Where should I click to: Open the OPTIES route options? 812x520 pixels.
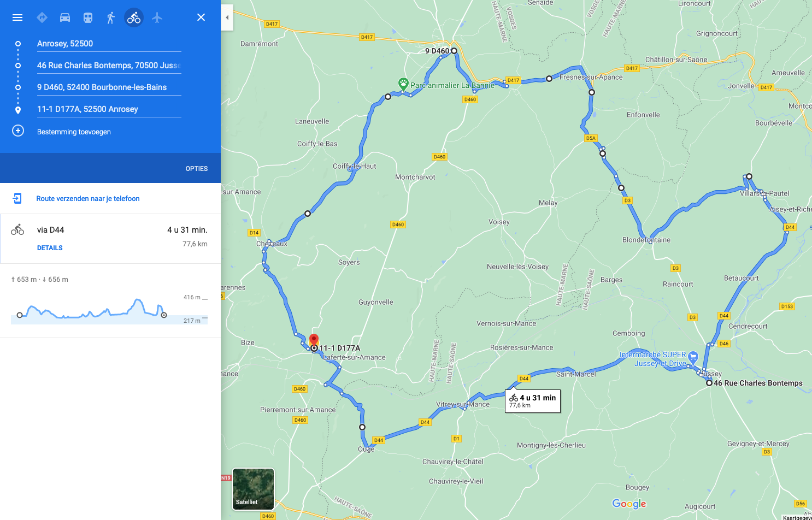tap(197, 169)
